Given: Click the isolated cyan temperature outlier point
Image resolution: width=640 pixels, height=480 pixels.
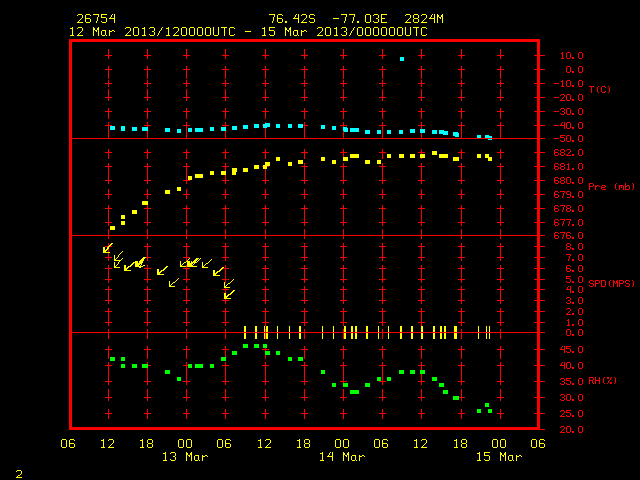Looking at the screenshot, I should (402, 59).
